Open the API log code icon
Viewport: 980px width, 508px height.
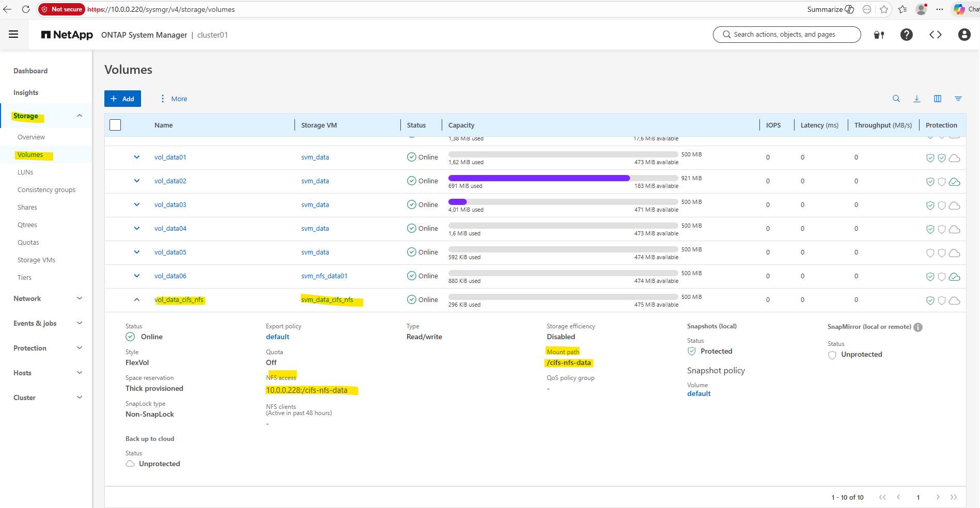935,35
